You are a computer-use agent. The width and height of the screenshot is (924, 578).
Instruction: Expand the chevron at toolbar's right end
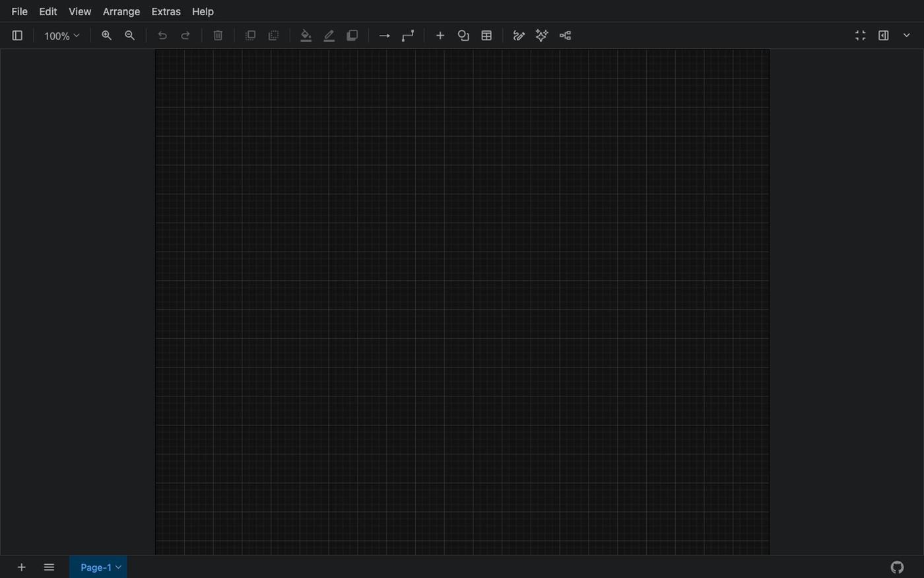point(907,36)
